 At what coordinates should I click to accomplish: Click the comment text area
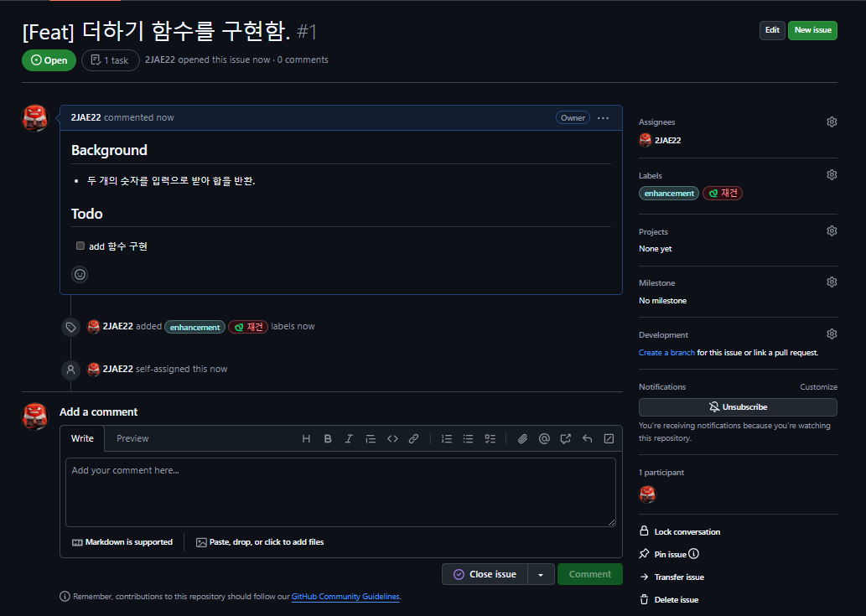click(340, 492)
